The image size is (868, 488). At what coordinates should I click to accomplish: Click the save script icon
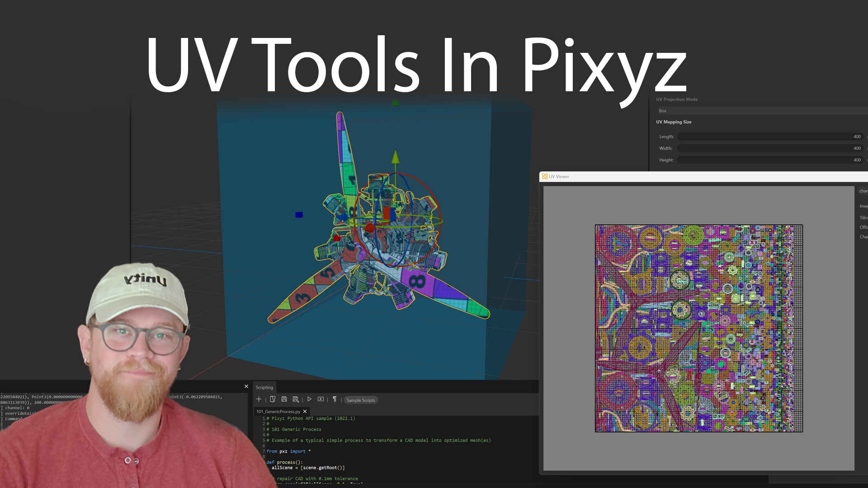(284, 399)
